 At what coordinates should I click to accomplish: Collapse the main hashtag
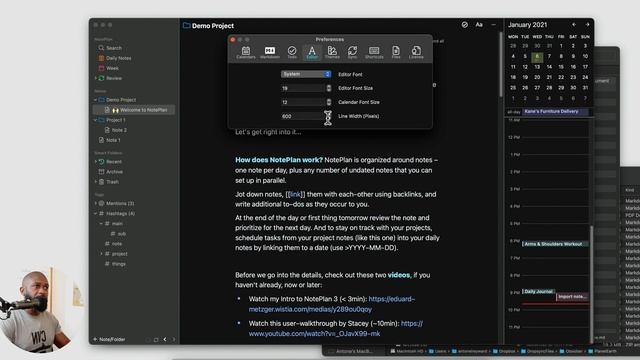pos(101,224)
